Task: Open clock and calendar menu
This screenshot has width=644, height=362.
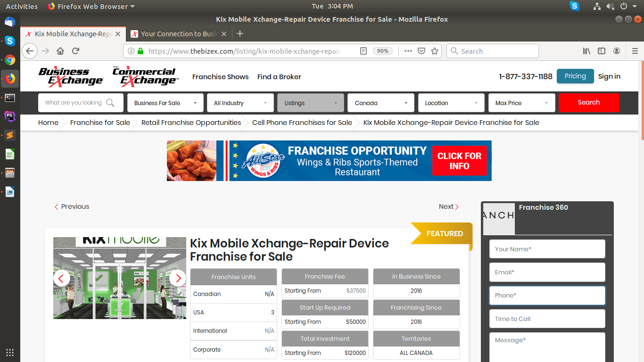Action: [332, 6]
